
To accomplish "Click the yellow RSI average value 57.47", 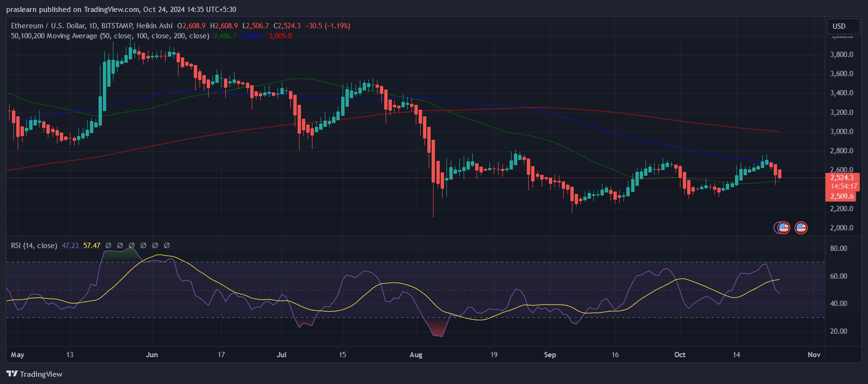I will tap(92, 246).
